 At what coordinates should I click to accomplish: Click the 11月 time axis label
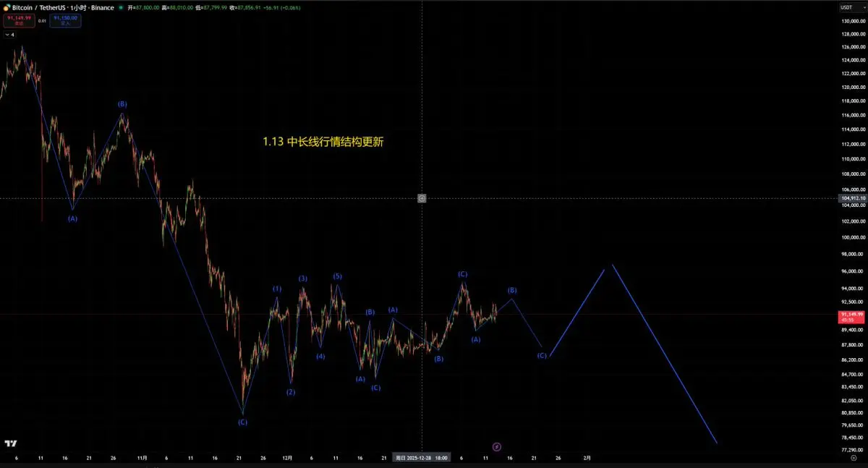pos(142,458)
